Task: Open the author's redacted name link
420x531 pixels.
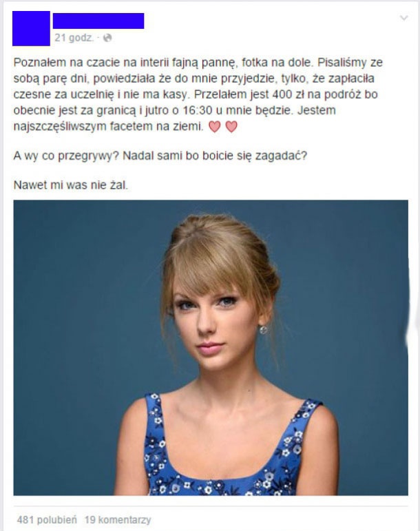Action: [98, 21]
